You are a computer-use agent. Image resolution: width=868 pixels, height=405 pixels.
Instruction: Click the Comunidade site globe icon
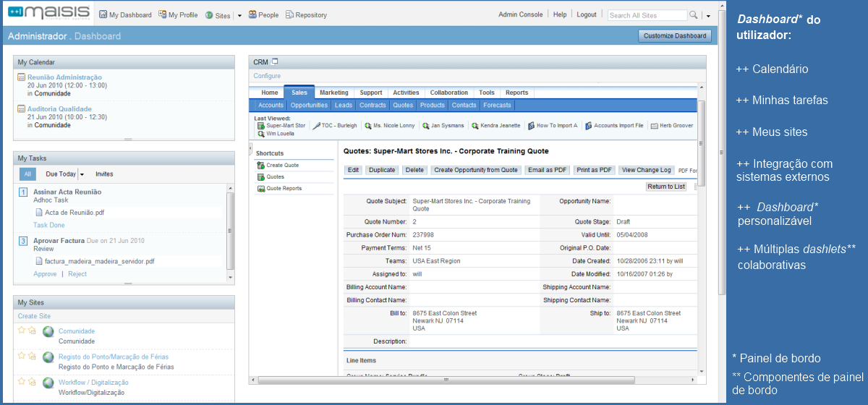click(x=48, y=331)
